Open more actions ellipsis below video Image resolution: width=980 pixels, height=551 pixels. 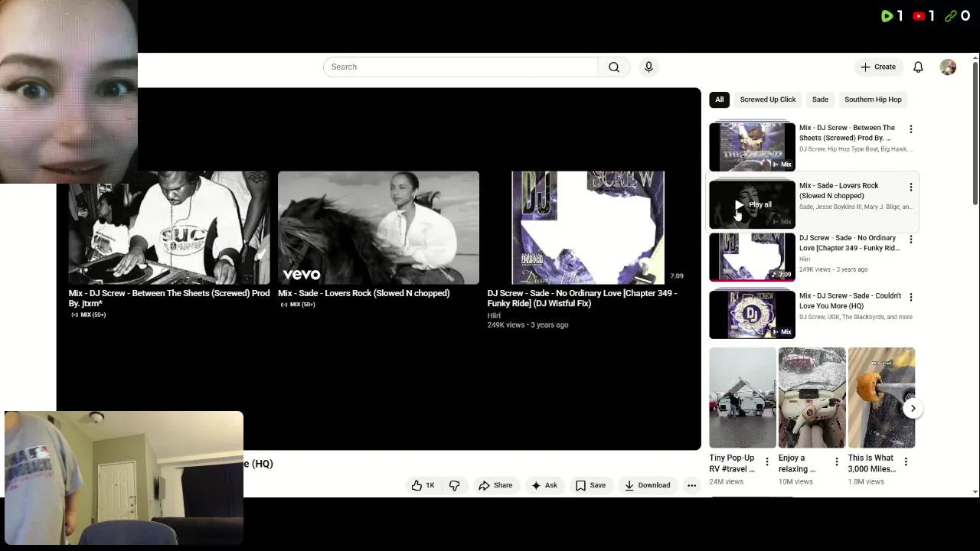click(x=691, y=485)
